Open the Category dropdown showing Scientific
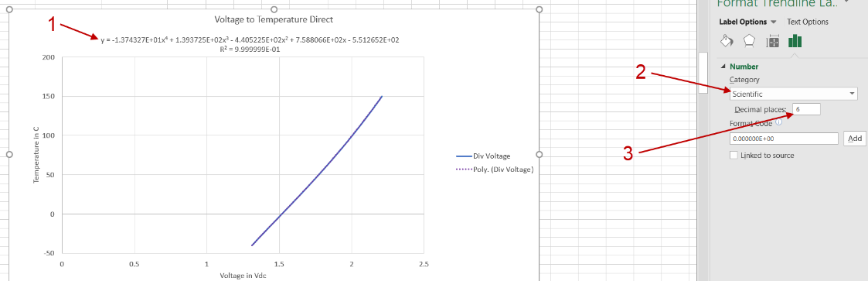 (x=793, y=94)
